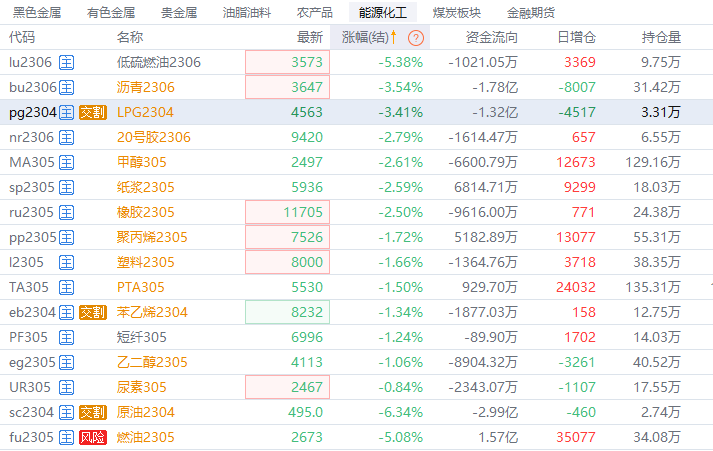The image size is (713, 451).
Task: Click the orange sort arrow on 涨幅(结)
Action: tap(394, 37)
